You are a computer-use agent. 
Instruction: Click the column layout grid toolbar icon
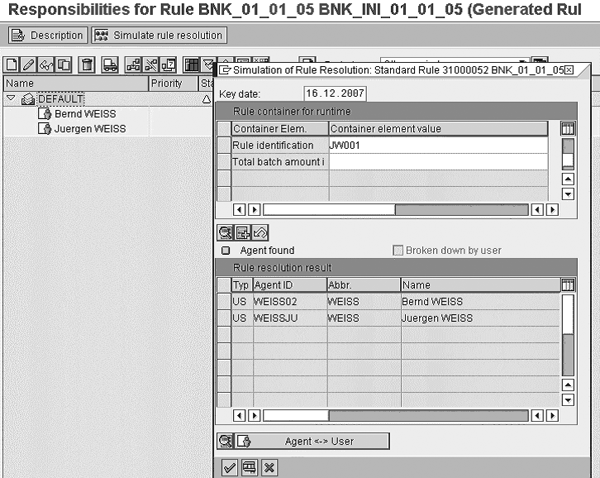coord(192,65)
